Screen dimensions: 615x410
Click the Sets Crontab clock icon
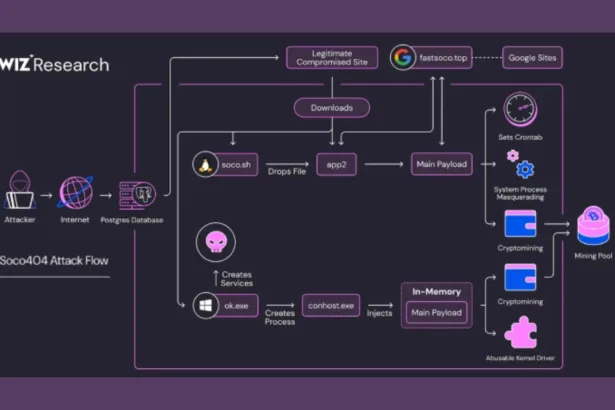520,109
